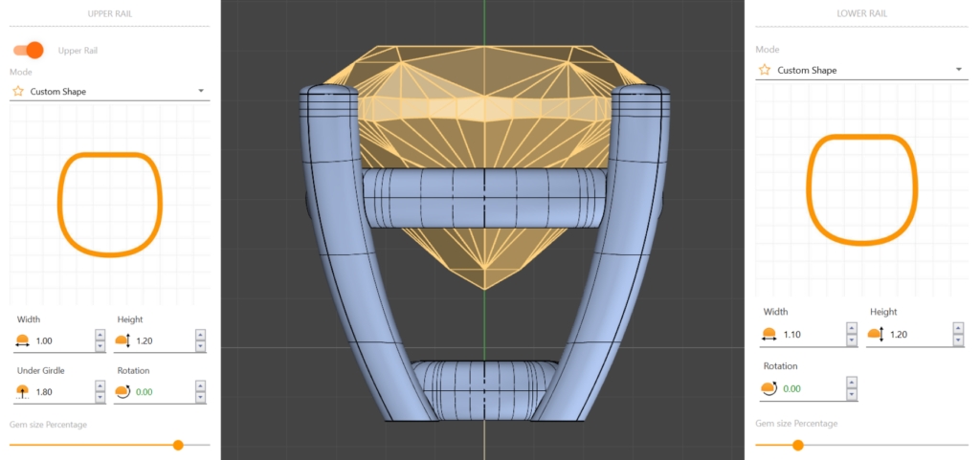The height and width of the screenshot is (460, 980).
Task: Toggle the Upper Rail switch off
Action: [x=29, y=50]
